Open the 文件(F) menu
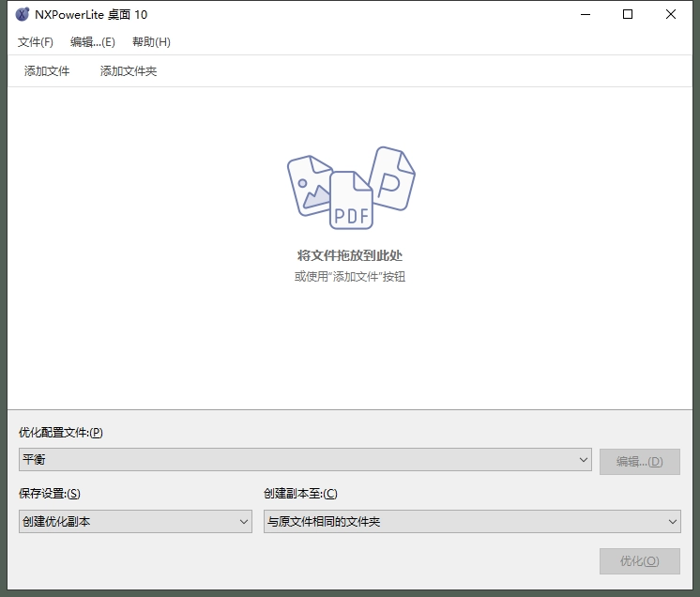700x597 pixels. [x=36, y=42]
